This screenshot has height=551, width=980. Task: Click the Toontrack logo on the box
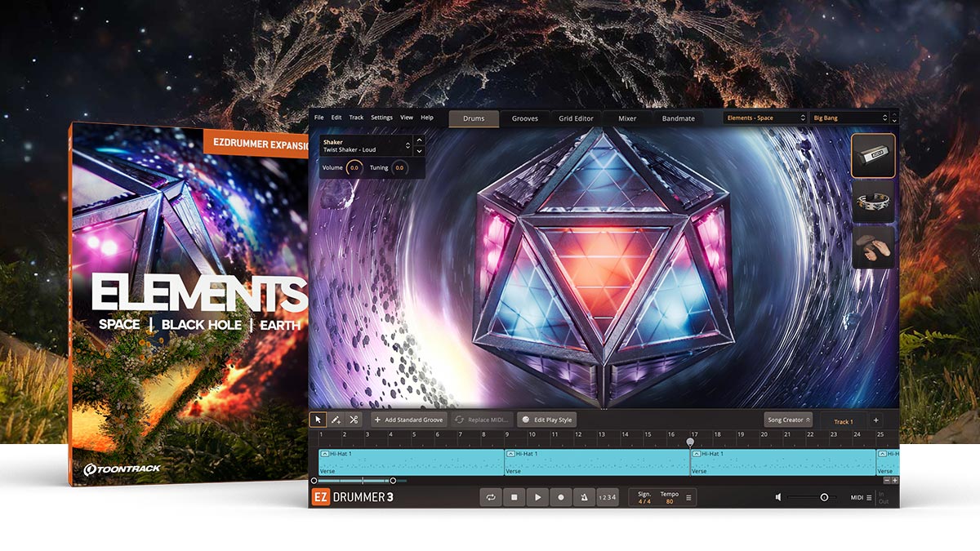(122, 469)
